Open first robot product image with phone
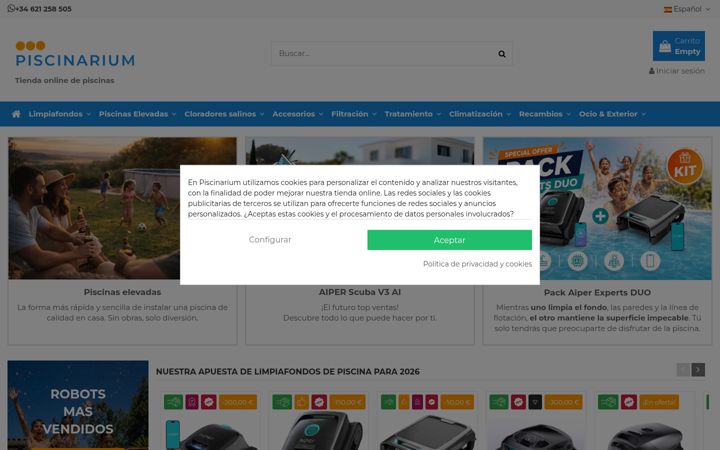Image resolution: width=720 pixels, height=450 pixels. tap(210, 433)
